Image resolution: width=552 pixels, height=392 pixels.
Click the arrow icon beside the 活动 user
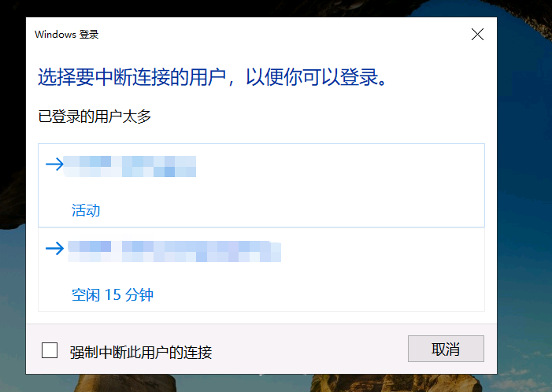54,164
